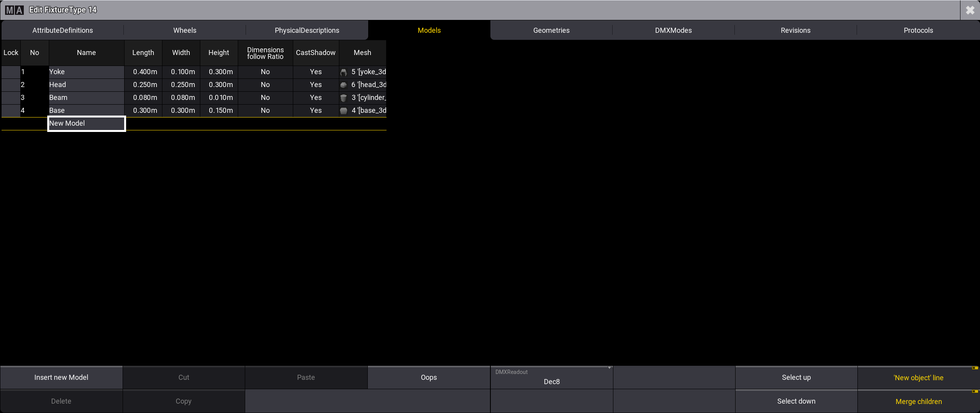Click the MA logo in title bar
Screen dimensions: 980x413
click(14, 10)
